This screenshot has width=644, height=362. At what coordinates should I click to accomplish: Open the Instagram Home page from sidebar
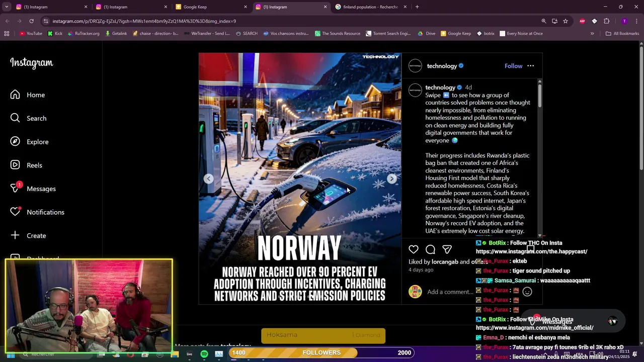click(x=28, y=95)
